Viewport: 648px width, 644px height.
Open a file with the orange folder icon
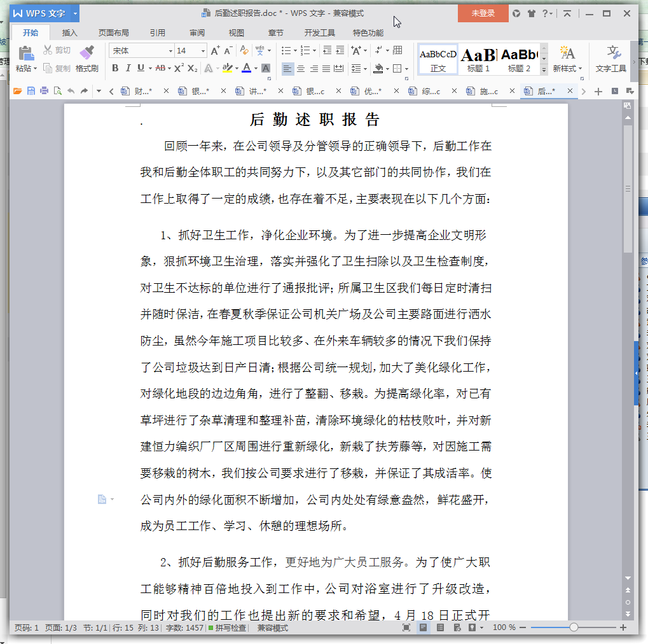(17, 91)
